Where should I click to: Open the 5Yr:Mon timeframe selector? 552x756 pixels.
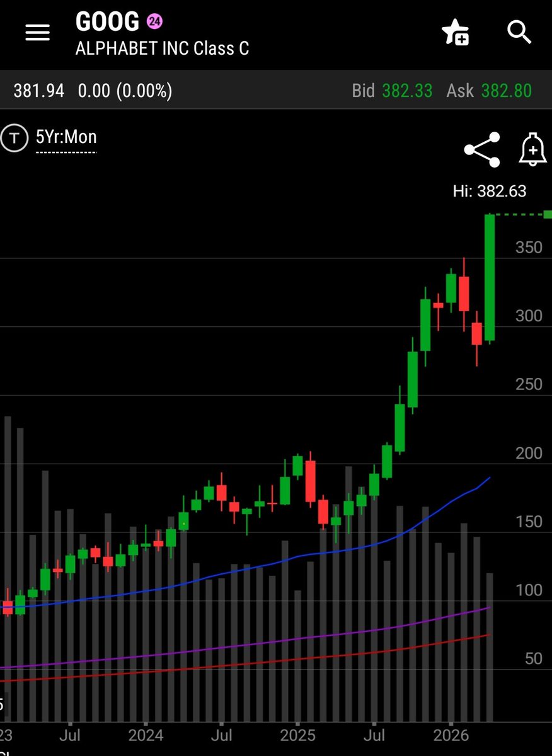pyautogui.click(x=66, y=137)
